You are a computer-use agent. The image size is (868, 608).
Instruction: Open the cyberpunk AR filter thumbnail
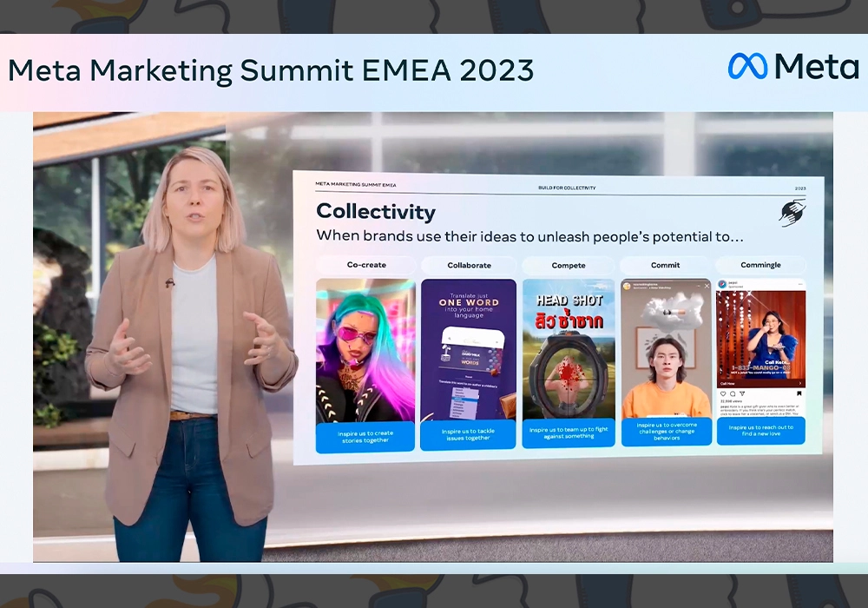[365, 347]
